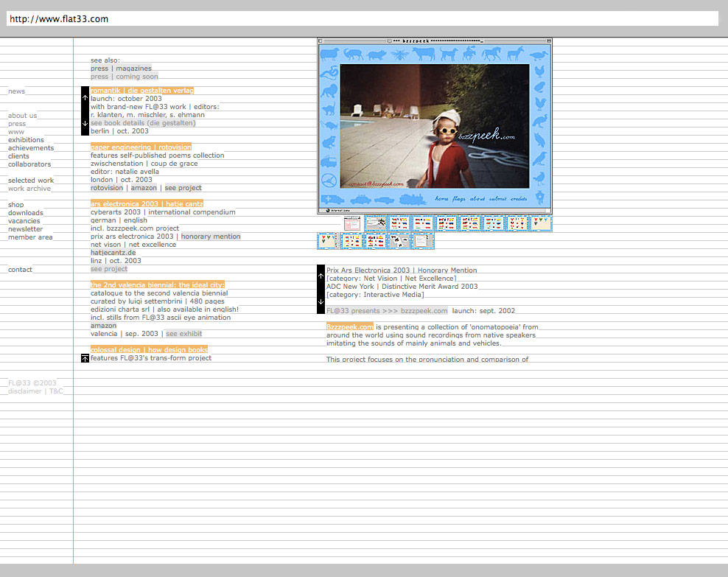Viewport: 728px width, 577px height.
Task: Open 'about us' in sidebar menu
Action: point(22,116)
